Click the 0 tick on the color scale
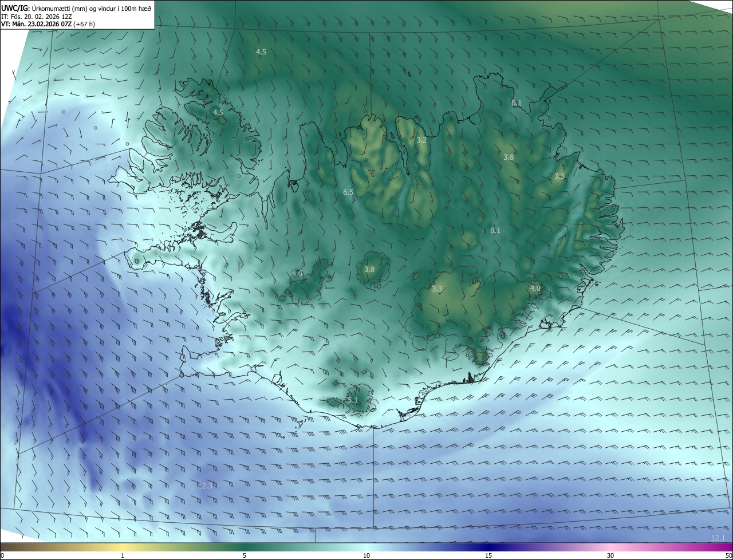733x560 pixels. [x=2, y=555]
